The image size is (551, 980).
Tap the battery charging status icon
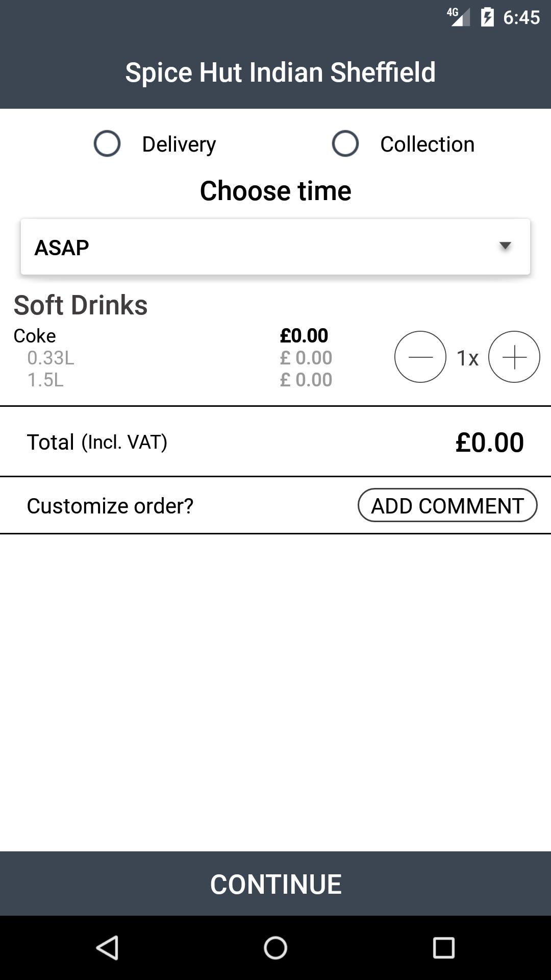click(x=487, y=17)
